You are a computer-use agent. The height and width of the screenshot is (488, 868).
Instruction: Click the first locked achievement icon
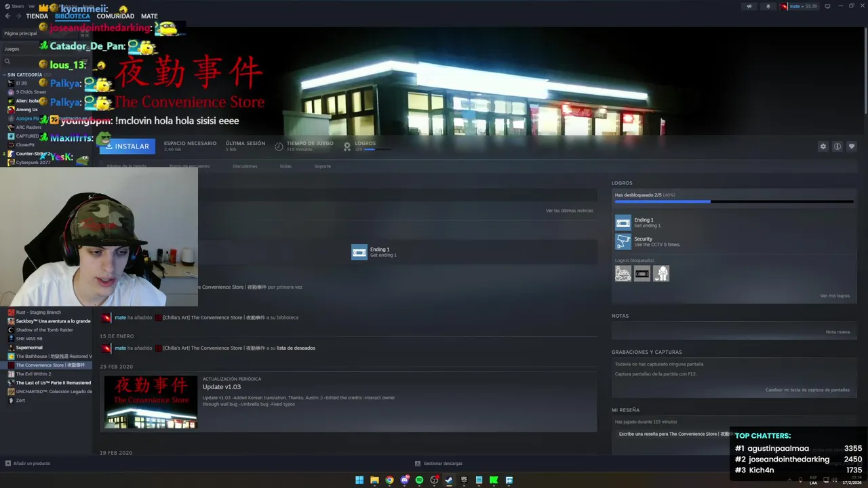point(623,273)
